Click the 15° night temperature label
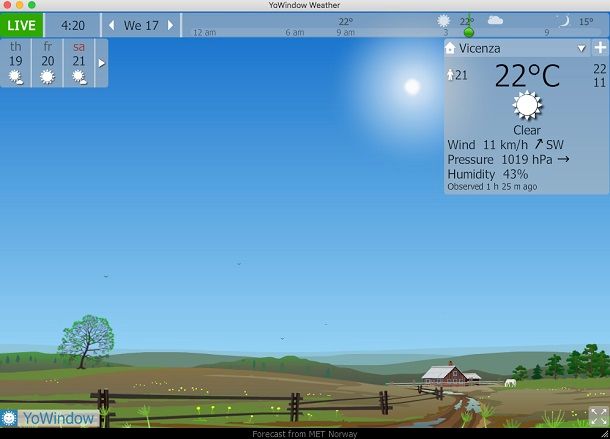 [x=586, y=22]
